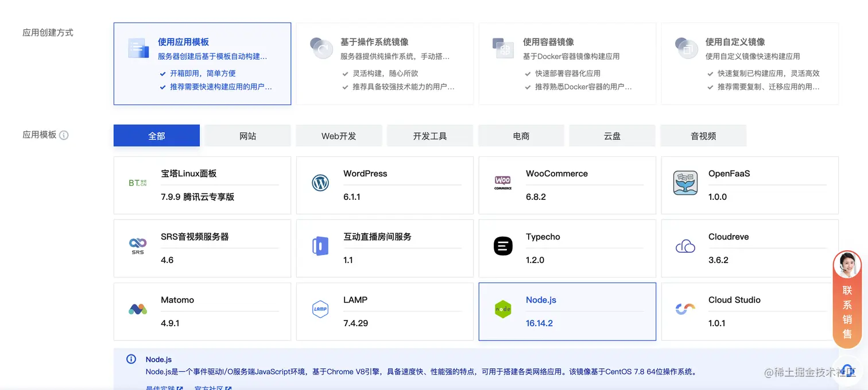This screenshot has width=868, height=390.
Task: Click version text 7.9.9 腾讯云专享版
Action: tap(197, 196)
